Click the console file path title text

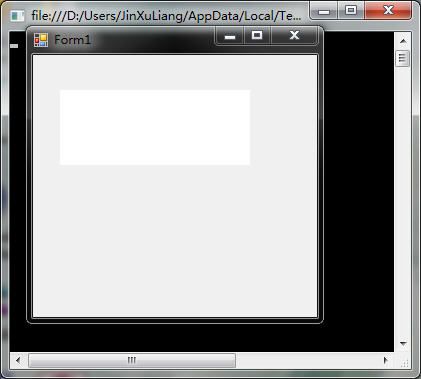[166, 16]
